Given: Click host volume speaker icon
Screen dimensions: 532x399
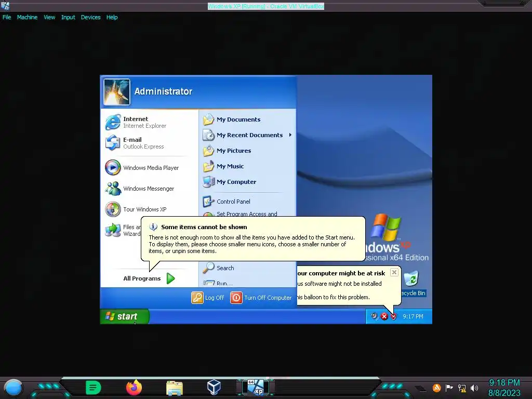Looking at the screenshot, I should pyautogui.click(x=474, y=388).
